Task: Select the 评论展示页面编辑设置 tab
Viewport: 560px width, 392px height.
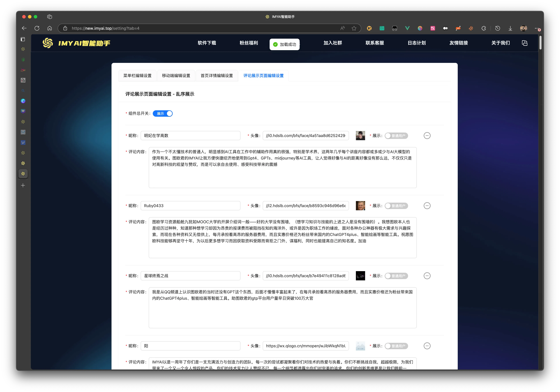Action: (263, 76)
